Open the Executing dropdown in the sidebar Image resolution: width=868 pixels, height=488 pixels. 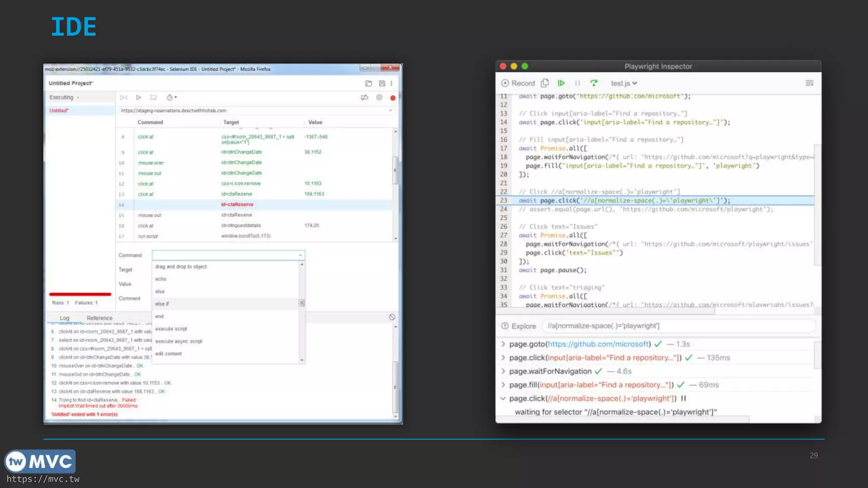[64, 97]
